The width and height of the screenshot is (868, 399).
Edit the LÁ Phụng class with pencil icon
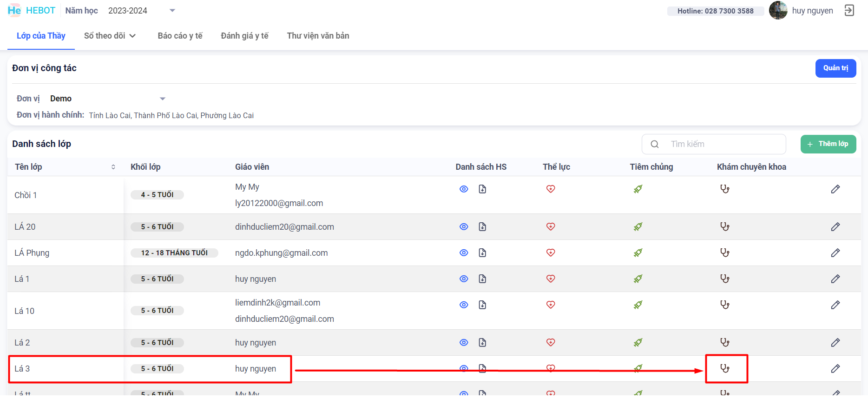coord(835,253)
